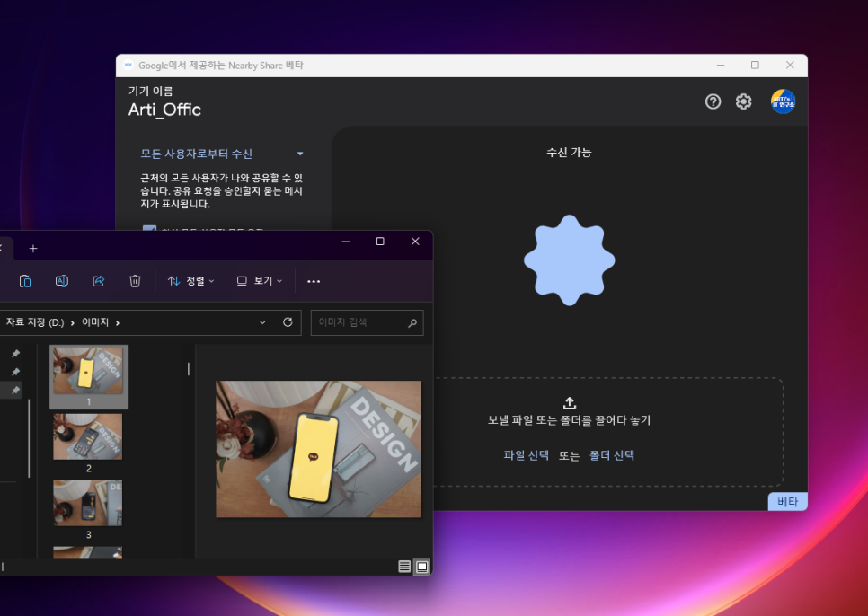The width and height of the screenshot is (868, 616).
Task: Click the paste icon in Explorer toolbar
Action: pyautogui.click(x=25, y=281)
